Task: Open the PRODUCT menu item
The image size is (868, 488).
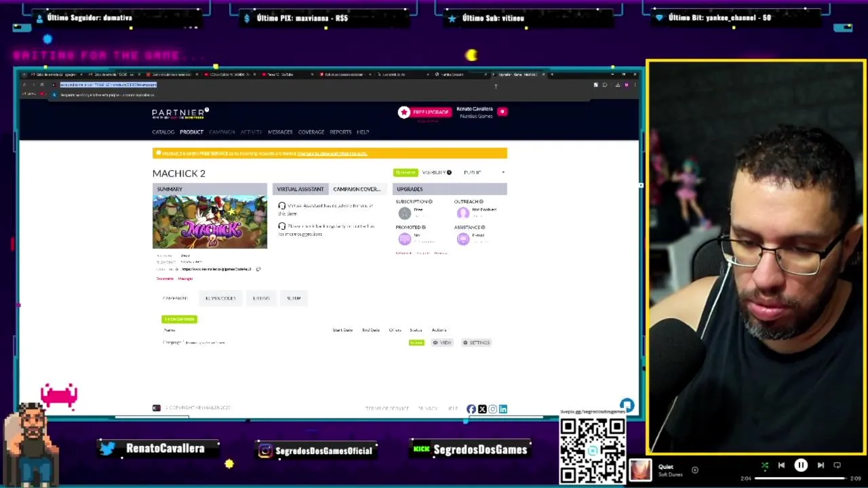Action: 191,132
